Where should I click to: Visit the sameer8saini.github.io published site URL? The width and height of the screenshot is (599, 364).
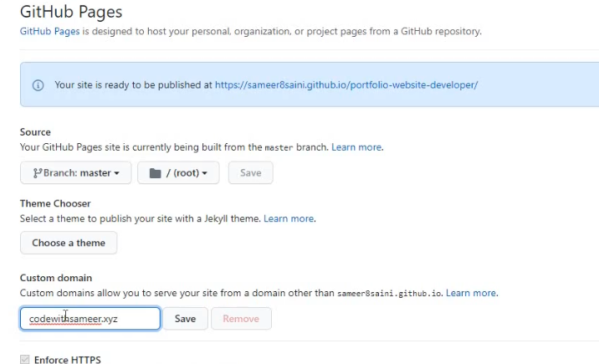(x=346, y=85)
